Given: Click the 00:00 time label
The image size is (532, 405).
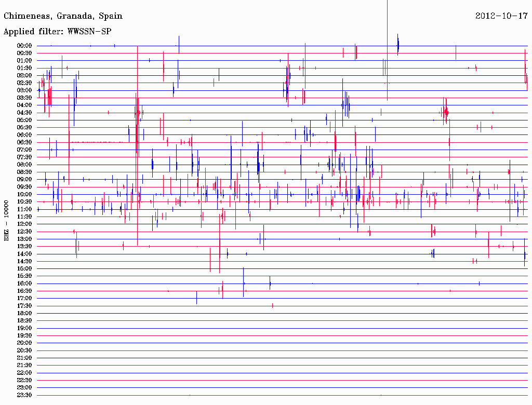Looking at the screenshot, I should pos(24,46).
